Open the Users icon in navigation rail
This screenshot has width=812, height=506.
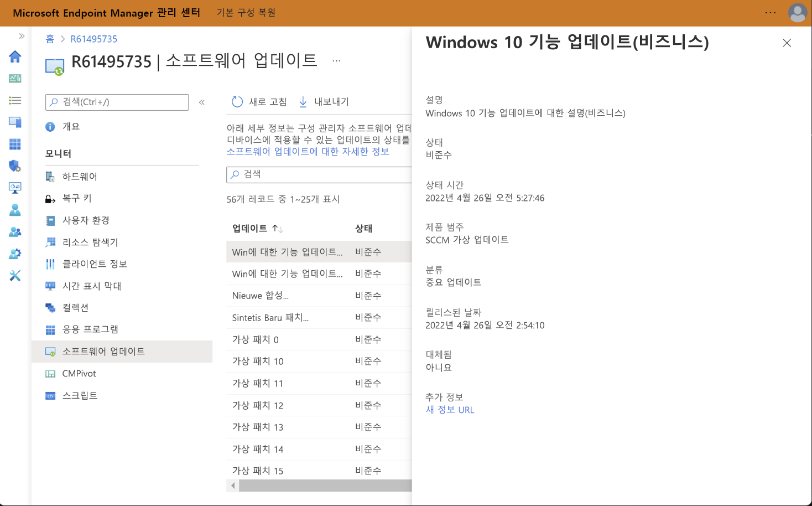click(15, 210)
